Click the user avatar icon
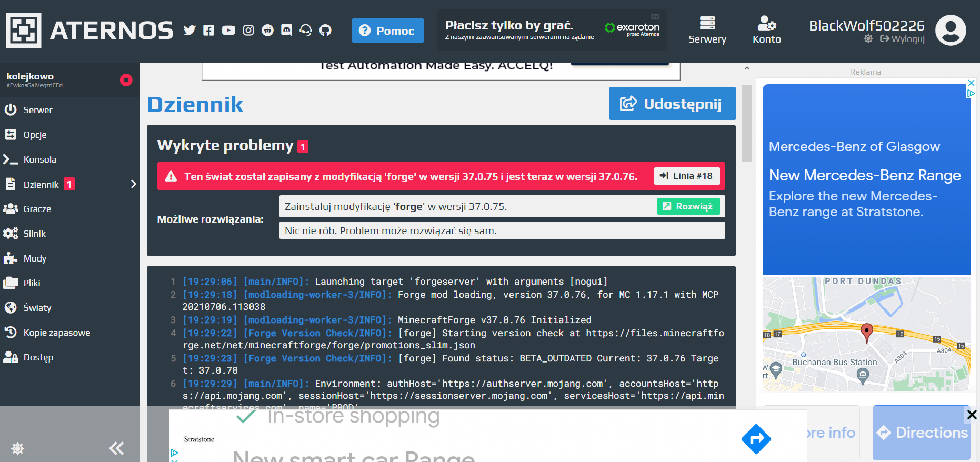 pyautogui.click(x=951, y=31)
